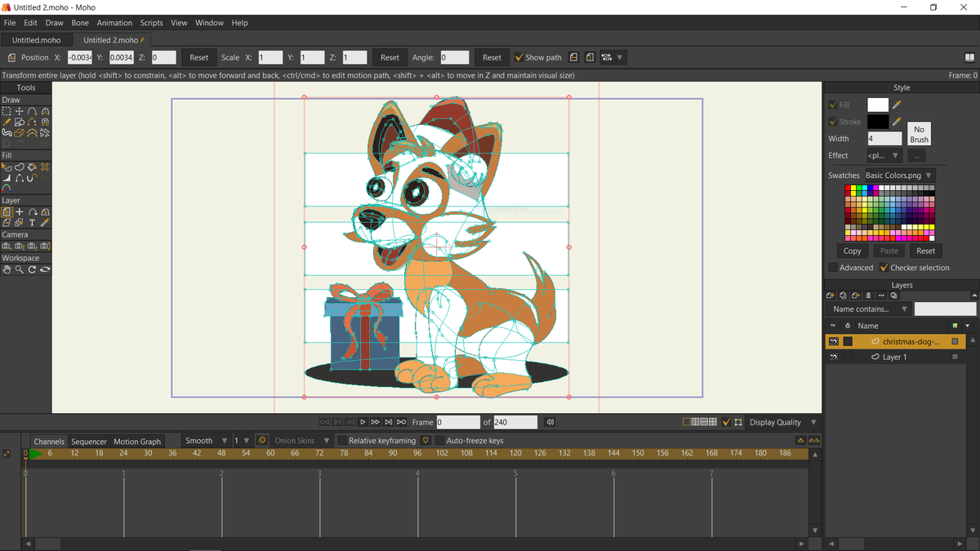Select the Delete Shape fill tool
The image size is (980, 551).
pos(45,167)
